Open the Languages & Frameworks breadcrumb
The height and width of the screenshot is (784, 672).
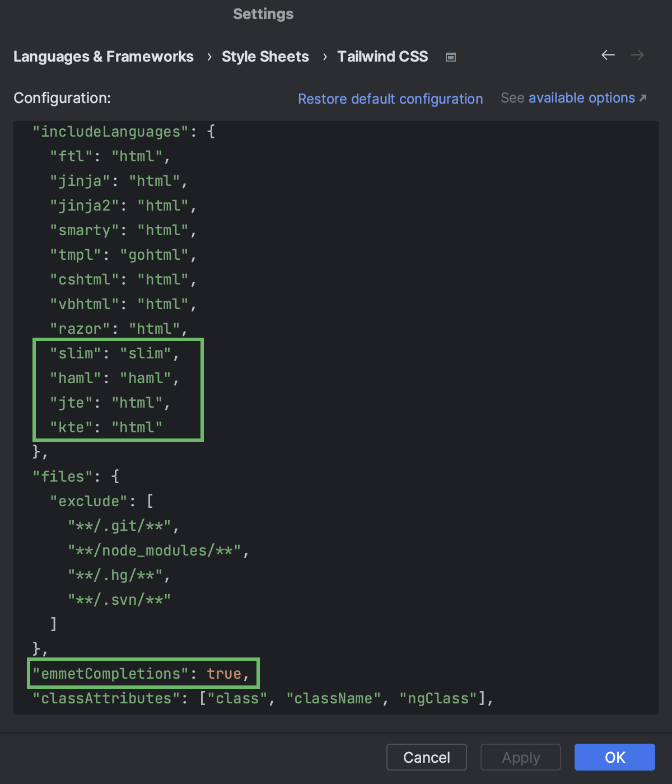tap(104, 57)
